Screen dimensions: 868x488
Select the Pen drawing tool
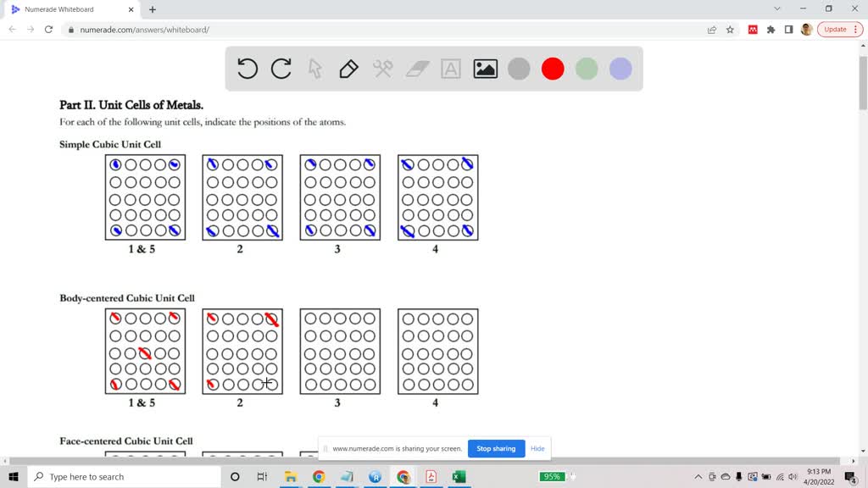(x=348, y=69)
